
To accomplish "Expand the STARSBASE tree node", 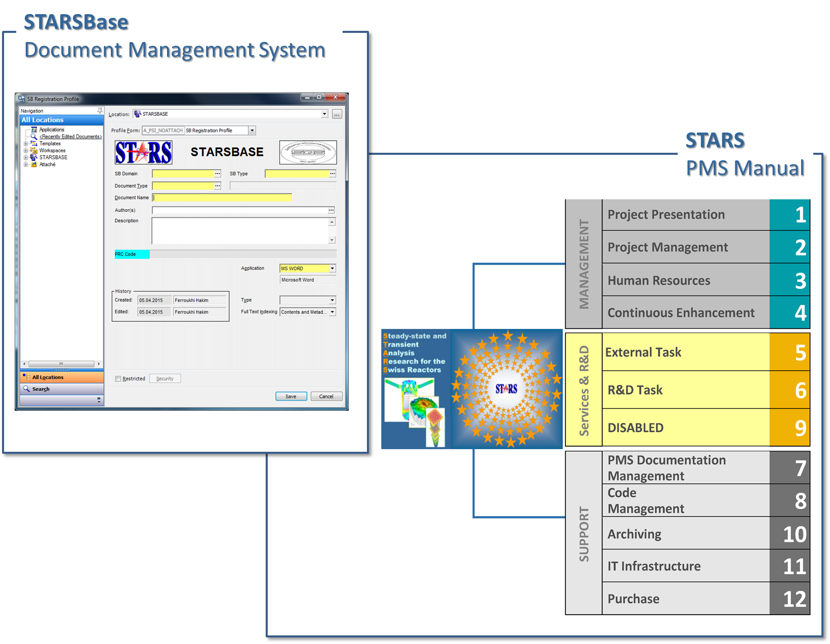I will (26, 157).
